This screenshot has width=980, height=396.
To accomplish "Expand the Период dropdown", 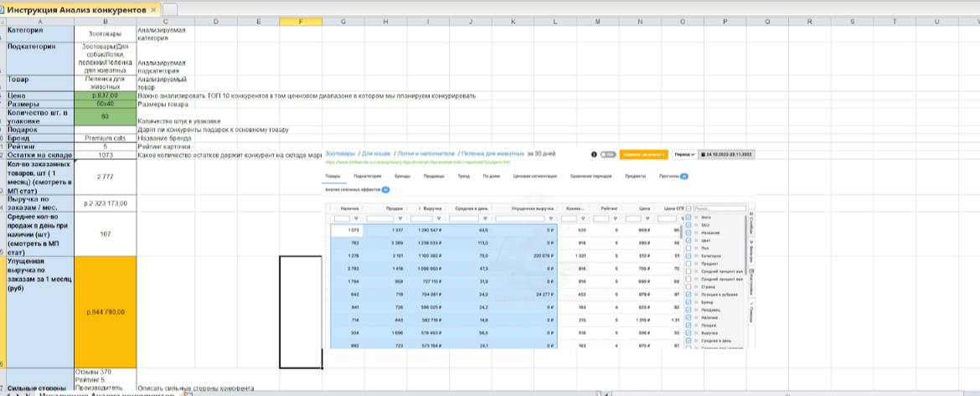I will (x=685, y=155).
